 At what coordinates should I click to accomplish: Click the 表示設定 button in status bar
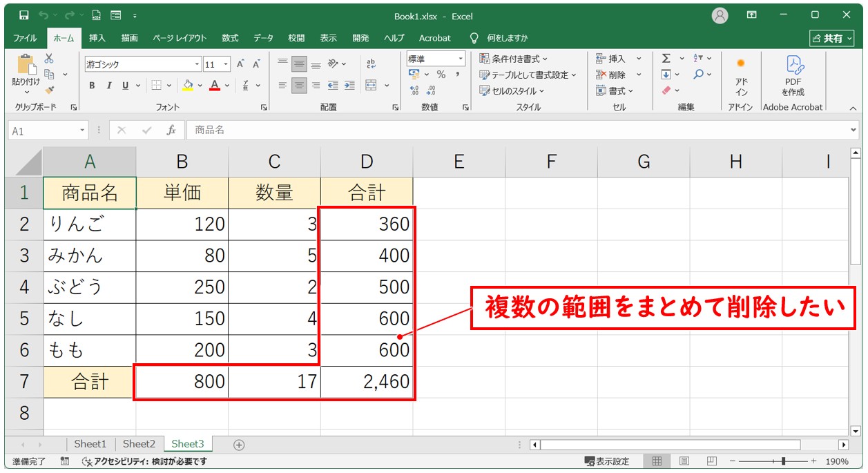pos(607,461)
